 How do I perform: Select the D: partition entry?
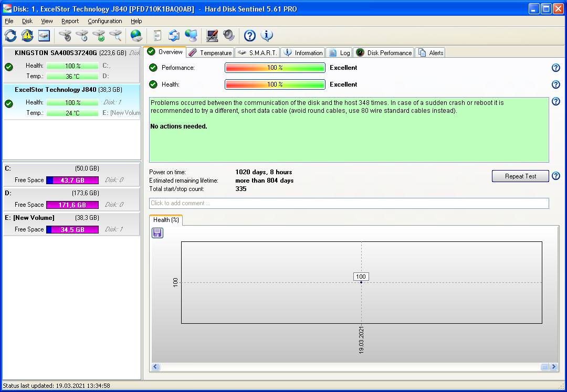71,199
